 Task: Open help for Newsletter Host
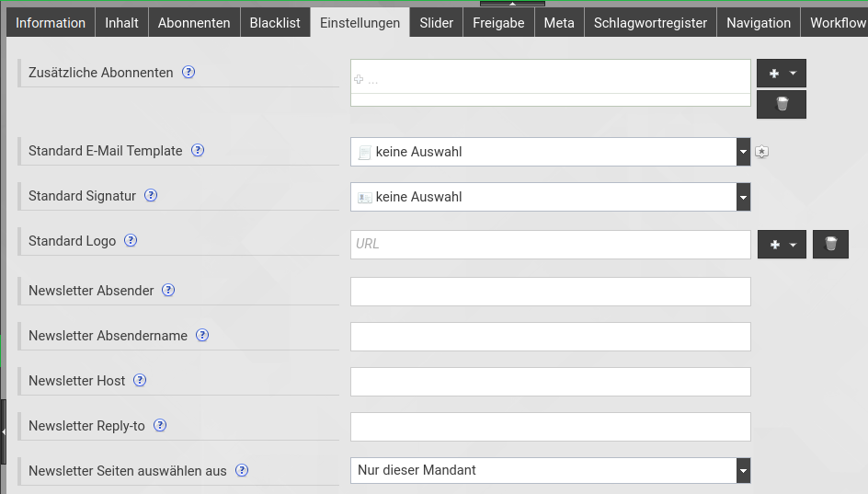(x=140, y=381)
